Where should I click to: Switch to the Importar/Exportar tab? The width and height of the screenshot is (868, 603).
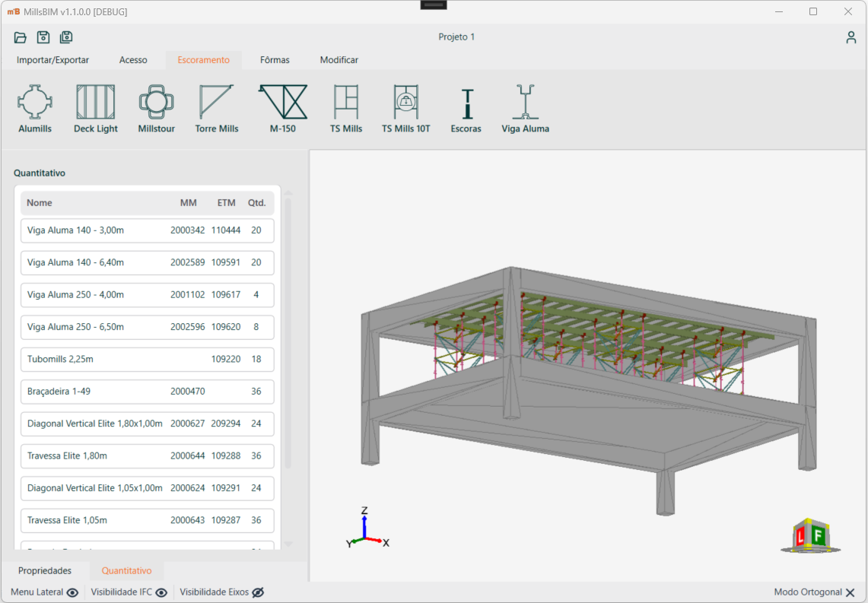pyautogui.click(x=52, y=60)
